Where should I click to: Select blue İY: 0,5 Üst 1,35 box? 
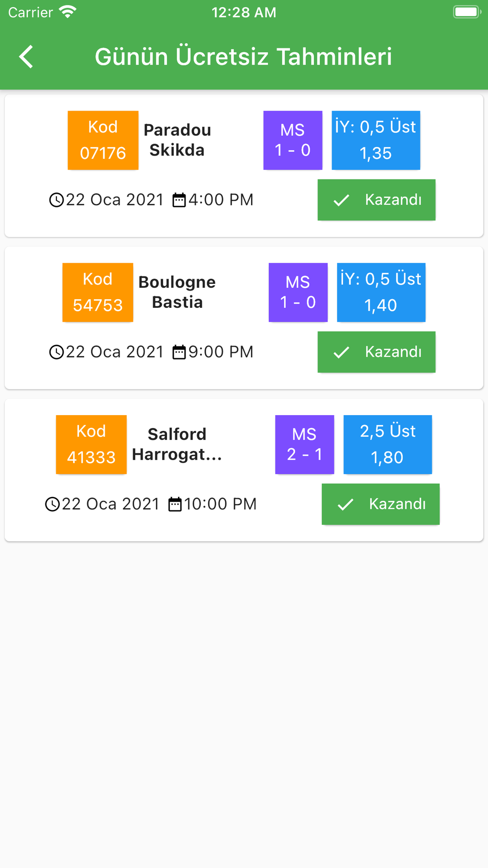tap(376, 140)
